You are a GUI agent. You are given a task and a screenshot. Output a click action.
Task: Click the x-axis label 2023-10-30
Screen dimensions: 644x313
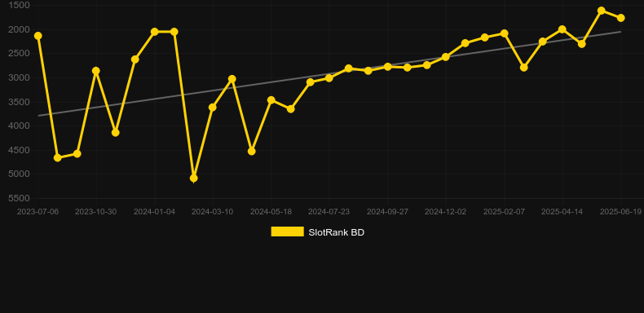point(95,212)
